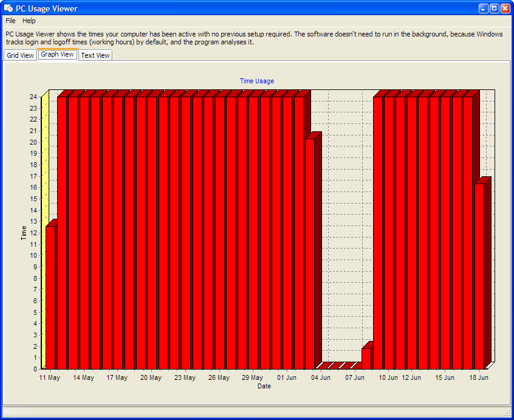Click the Time Usage chart title

(x=257, y=81)
